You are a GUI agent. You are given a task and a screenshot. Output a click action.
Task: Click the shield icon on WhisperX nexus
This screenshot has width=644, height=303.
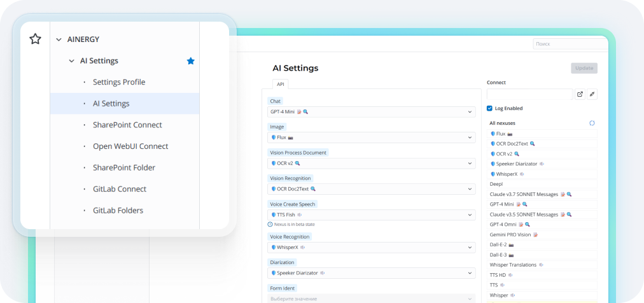pyautogui.click(x=493, y=174)
